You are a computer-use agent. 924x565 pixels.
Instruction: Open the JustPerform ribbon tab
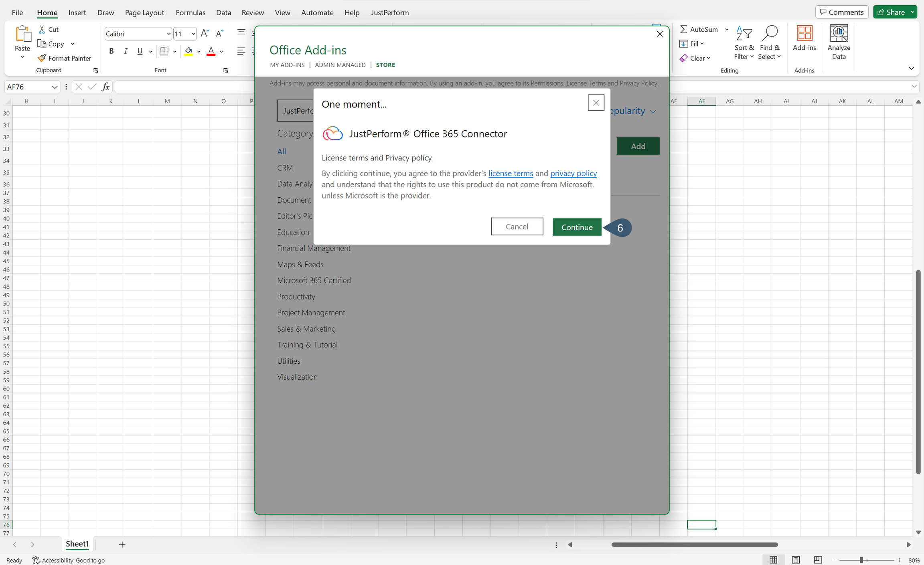click(389, 12)
